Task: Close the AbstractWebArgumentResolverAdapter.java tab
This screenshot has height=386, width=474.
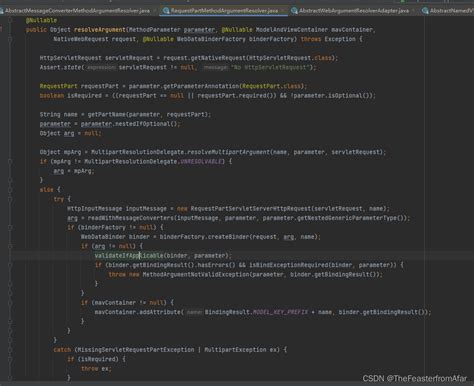Action: 414,11
